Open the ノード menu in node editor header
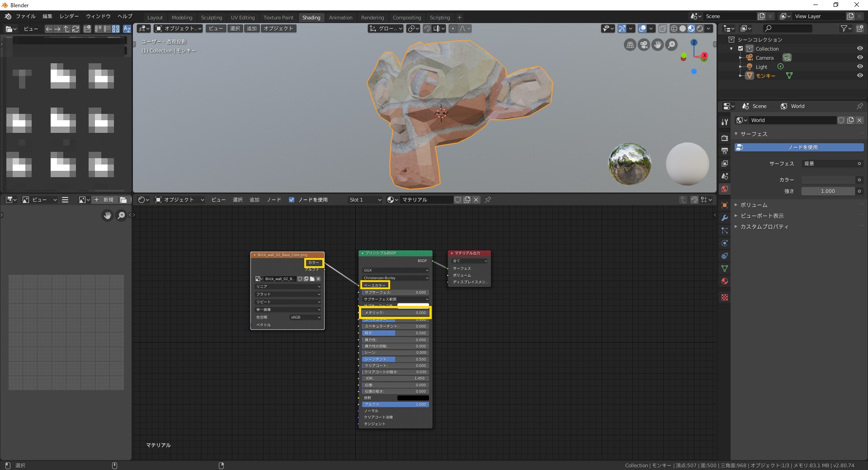 (274, 199)
